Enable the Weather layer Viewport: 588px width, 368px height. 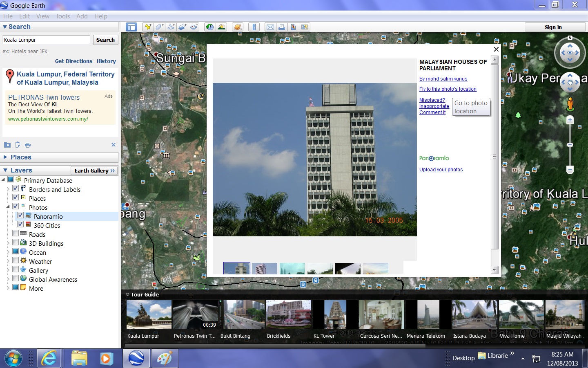coord(16,260)
